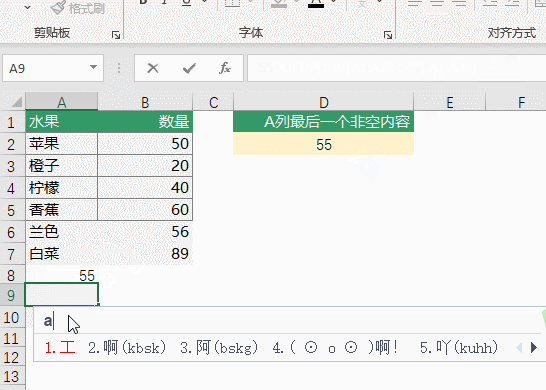Select cell containing 苹果
546x390 pixels.
pyautogui.click(x=62, y=144)
